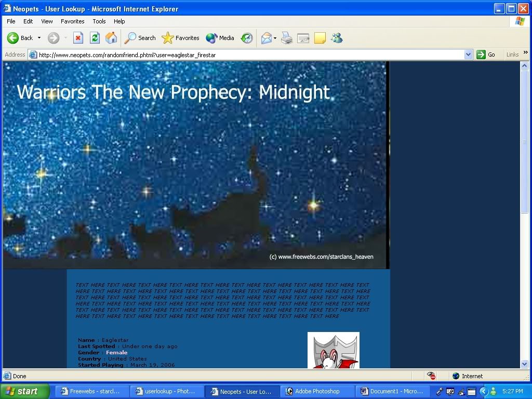Click the Female gender link
The height and width of the screenshot is (399, 532).
pos(117,353)
